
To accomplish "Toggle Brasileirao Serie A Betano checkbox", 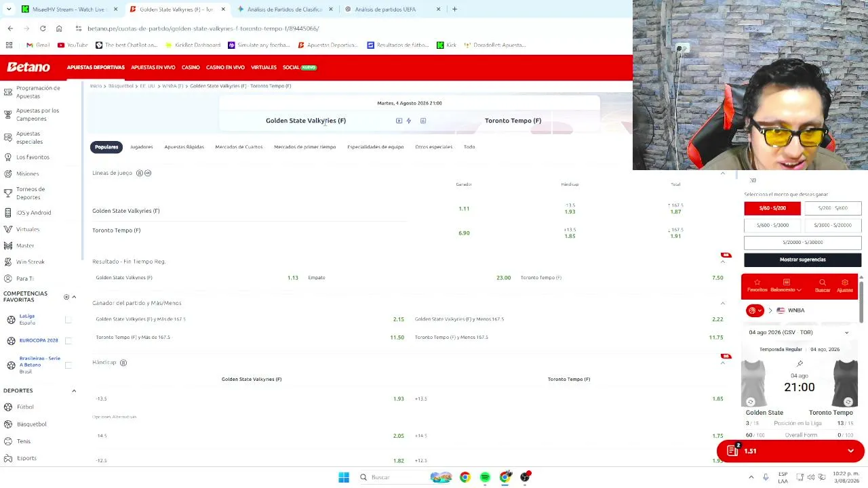I will (x=68, y=365).
